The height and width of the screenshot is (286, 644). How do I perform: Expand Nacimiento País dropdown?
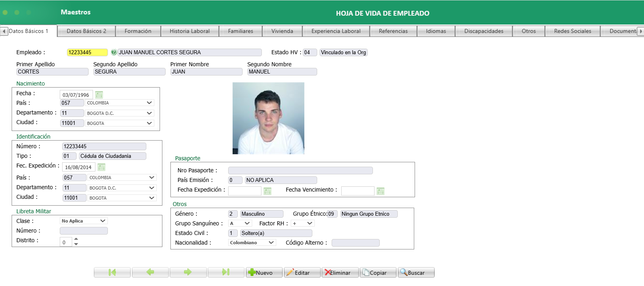149,103
